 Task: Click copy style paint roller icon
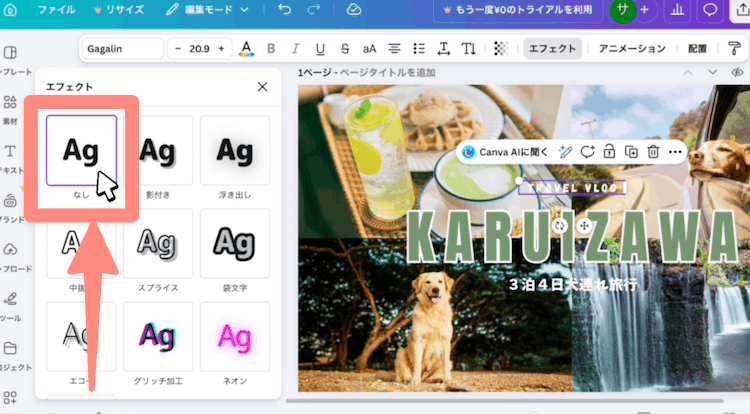click(734, 49)
